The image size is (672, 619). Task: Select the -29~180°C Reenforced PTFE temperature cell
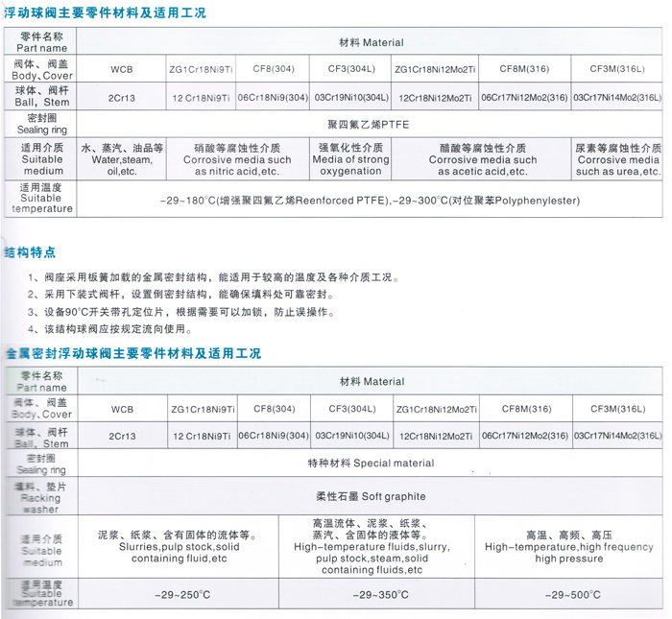(370, 201)
